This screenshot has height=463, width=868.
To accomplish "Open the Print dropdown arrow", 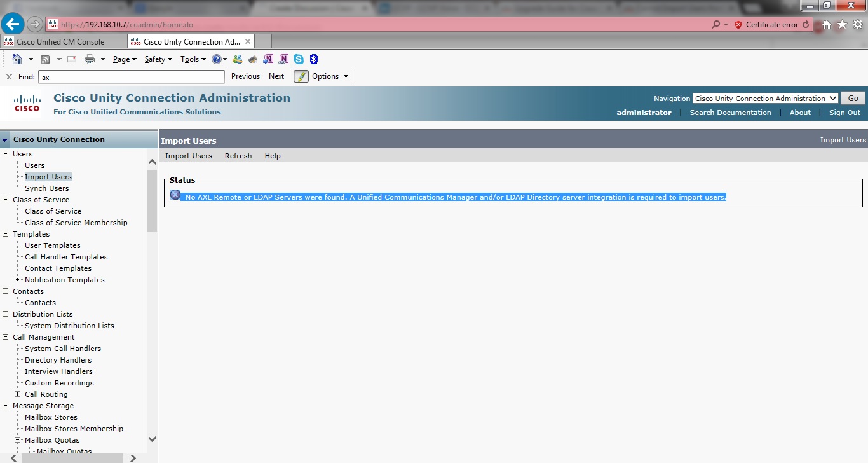I will (x=103, y=59).
